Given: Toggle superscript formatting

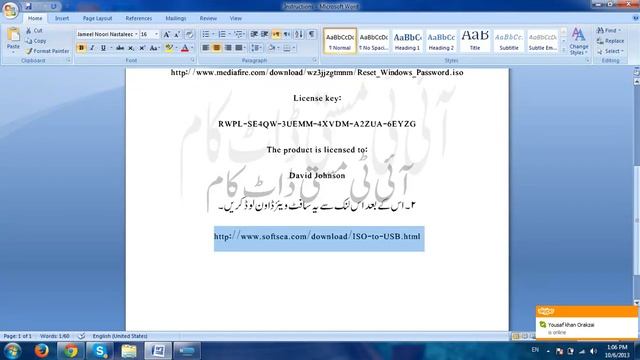Looking at the screenshot, I should (142, 48).
